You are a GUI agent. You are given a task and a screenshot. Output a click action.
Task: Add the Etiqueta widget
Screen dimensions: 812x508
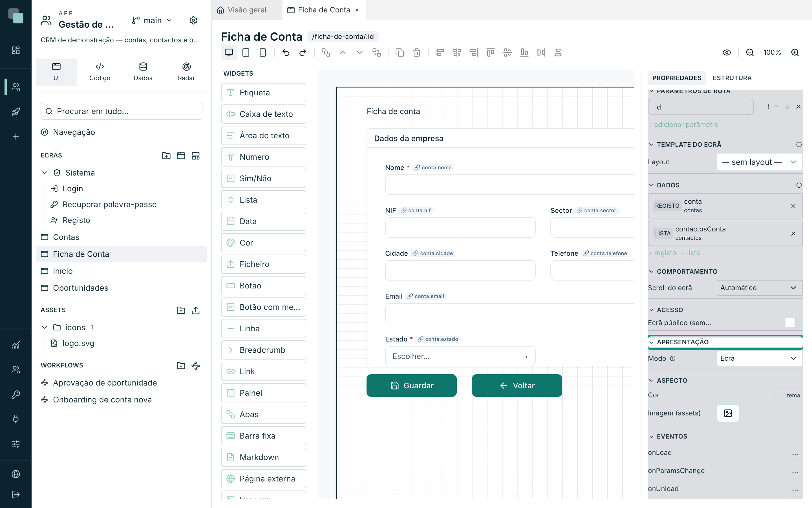pos(263,92)
